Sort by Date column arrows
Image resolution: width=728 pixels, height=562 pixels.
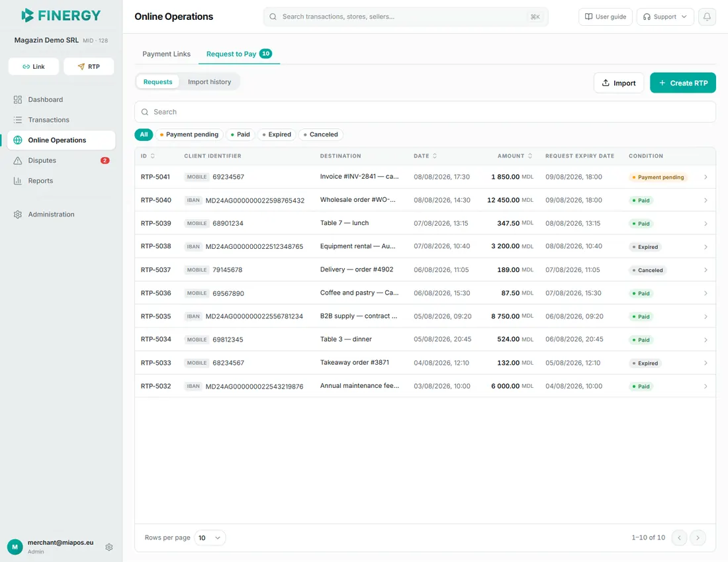click(435, 156)
